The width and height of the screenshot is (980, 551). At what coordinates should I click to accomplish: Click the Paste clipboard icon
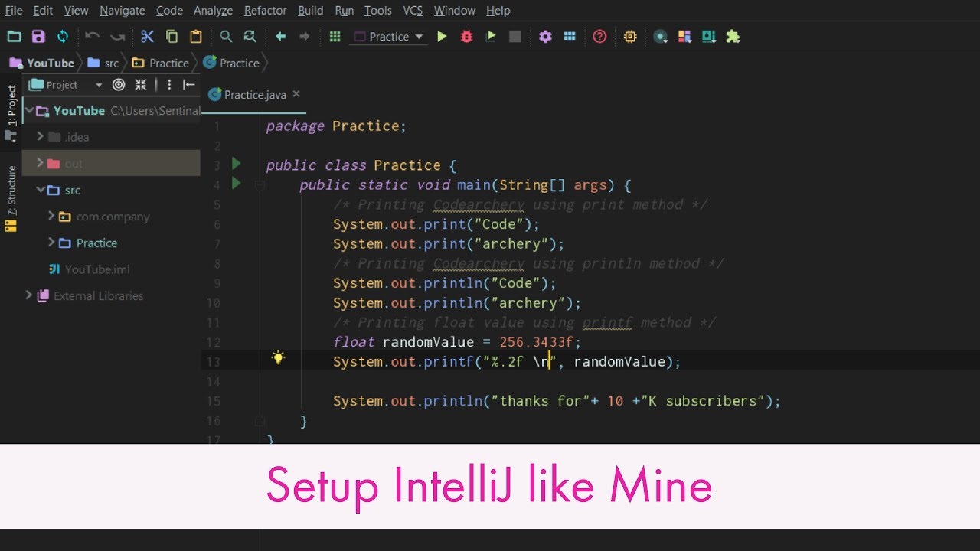coord(196,36)
